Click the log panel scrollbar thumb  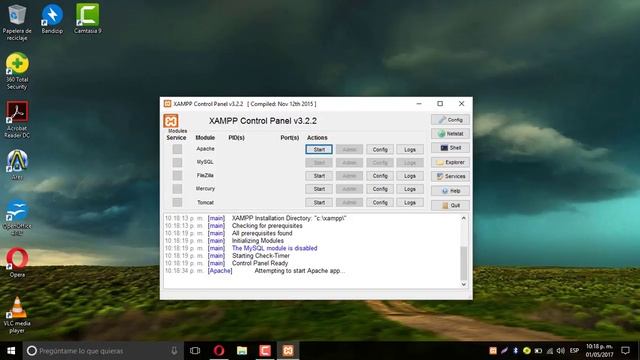(x=464, y=263)
